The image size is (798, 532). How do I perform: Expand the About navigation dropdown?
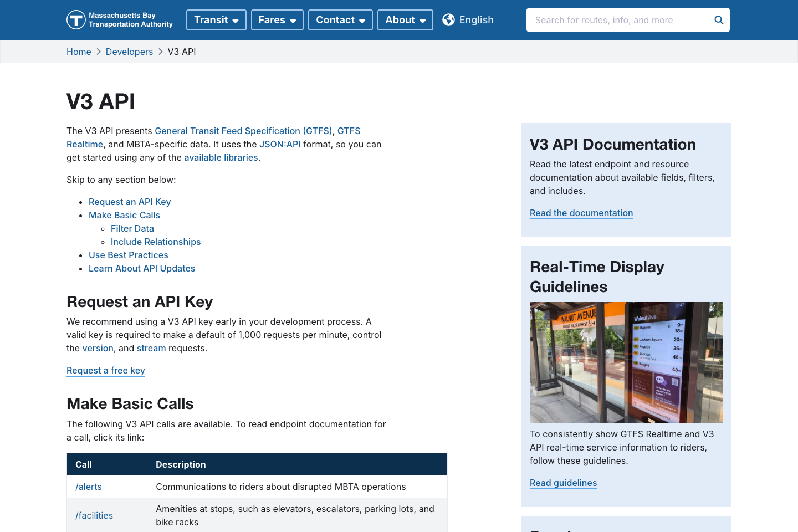tap(405, 19)
